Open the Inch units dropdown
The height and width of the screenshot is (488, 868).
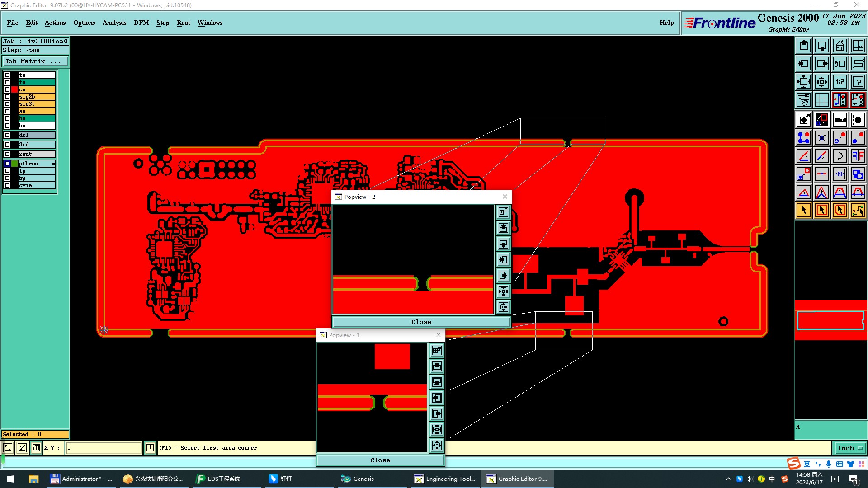tap(850, 448)
